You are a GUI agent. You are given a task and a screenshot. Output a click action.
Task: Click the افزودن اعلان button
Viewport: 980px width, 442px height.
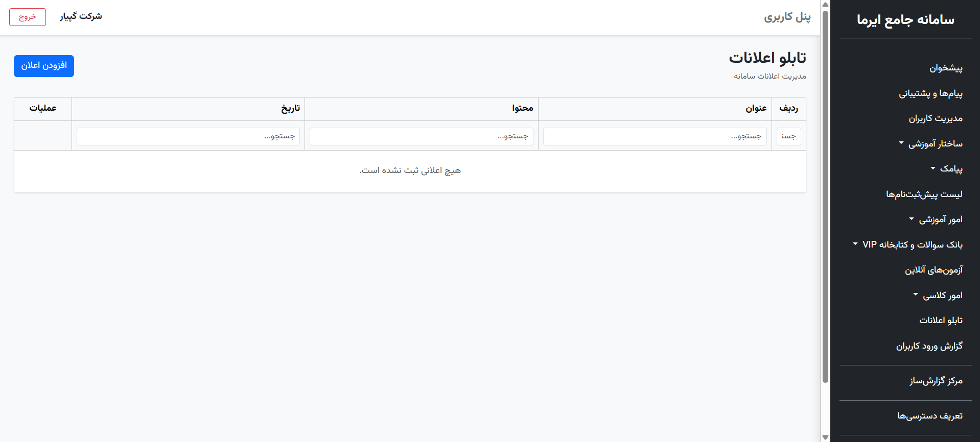[x=44, y=66]
